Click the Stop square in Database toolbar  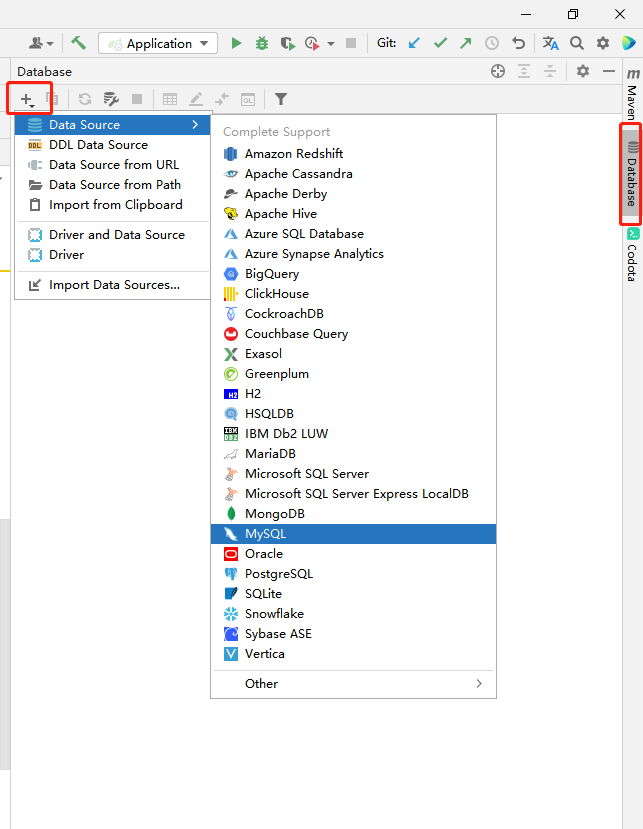click(137, 99)
